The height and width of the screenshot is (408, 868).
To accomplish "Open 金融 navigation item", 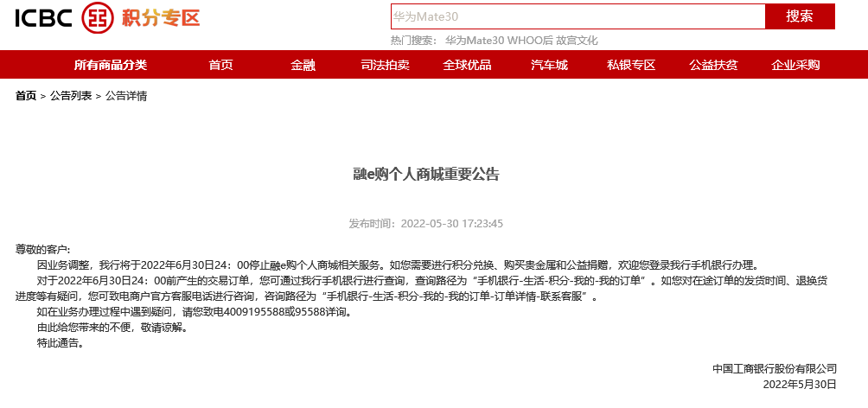I will click(303, 65).
